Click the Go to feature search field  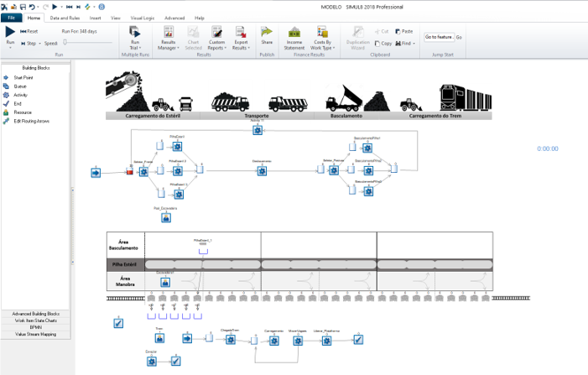pos(438,37)
